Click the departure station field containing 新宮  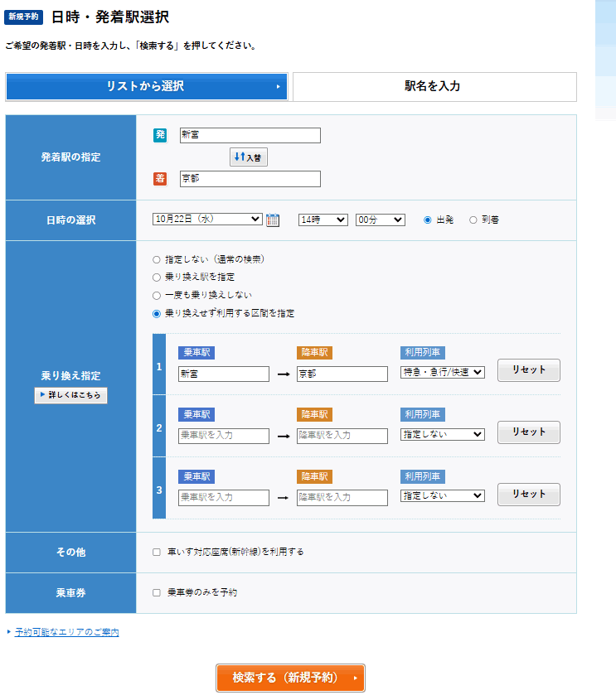pos(250,135)
